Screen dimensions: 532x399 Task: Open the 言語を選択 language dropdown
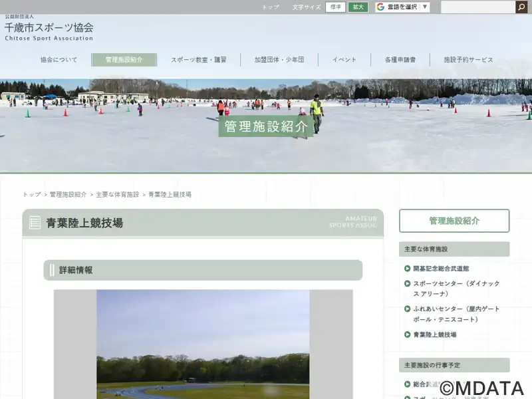click(402, 7)
